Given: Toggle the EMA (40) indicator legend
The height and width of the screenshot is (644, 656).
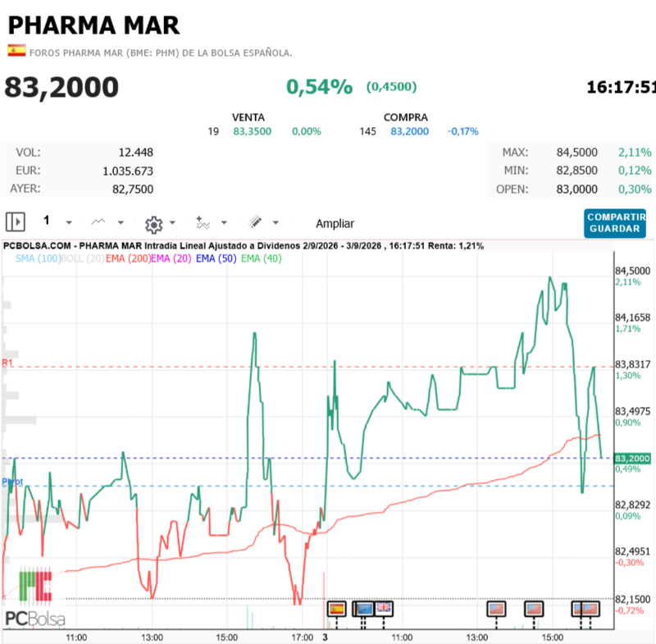Looking at the screenshot, I should 262,258.
